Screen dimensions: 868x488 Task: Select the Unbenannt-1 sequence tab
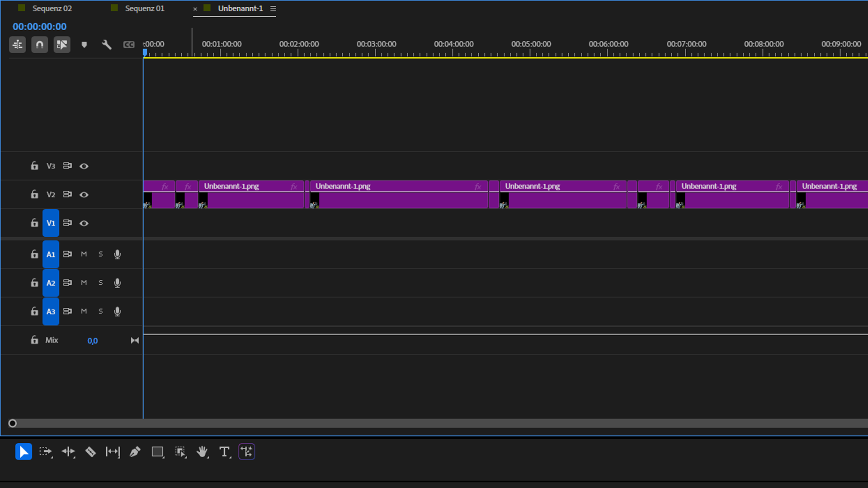pos(240,8)
